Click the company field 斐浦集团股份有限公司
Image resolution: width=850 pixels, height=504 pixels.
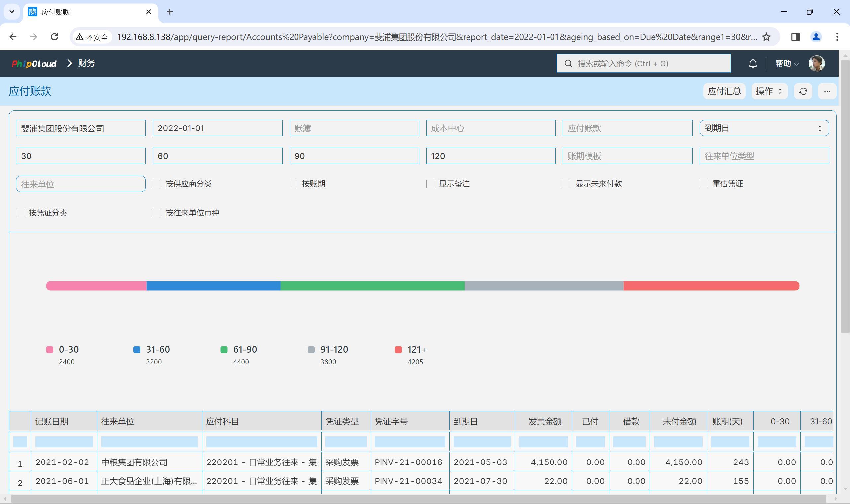click(x=81, y=128)
